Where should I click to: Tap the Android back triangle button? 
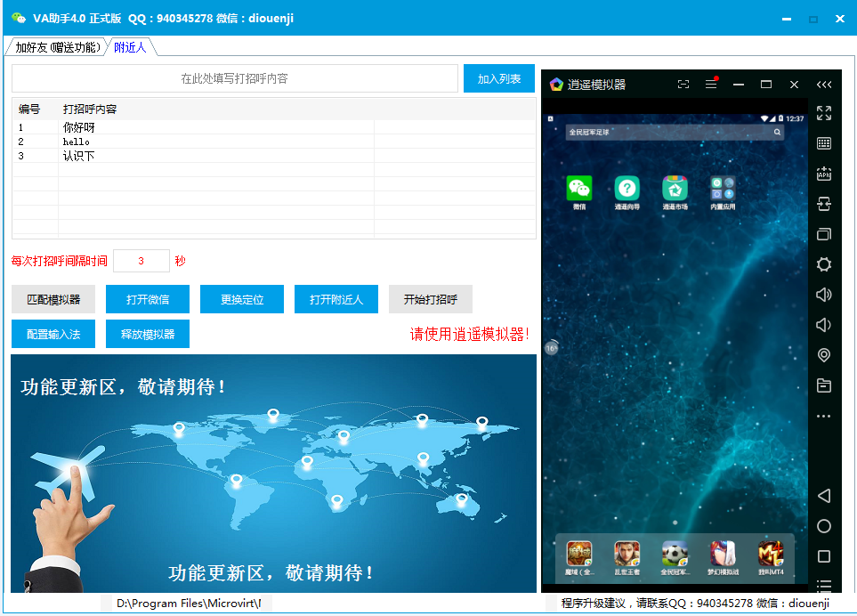click(x=824, y=496)
